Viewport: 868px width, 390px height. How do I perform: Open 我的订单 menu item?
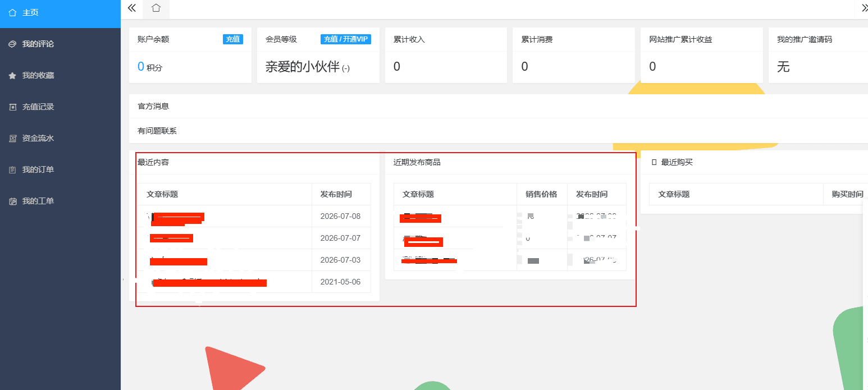60,169
